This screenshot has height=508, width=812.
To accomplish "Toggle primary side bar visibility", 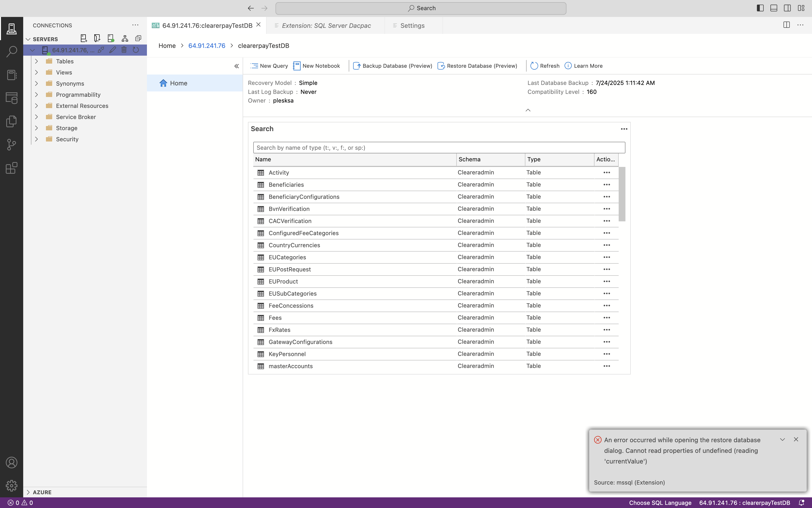I will (x=760, y=8).
